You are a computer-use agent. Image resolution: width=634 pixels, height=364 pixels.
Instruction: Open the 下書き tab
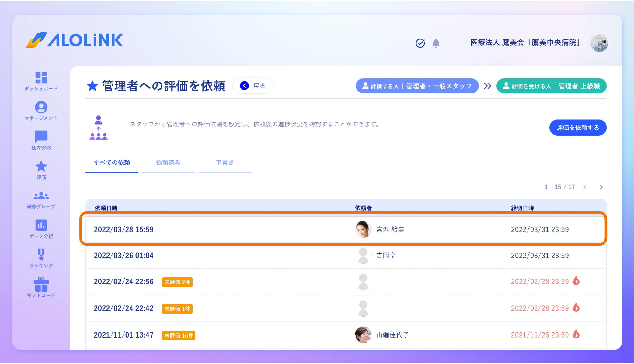pyautogui.click(x=225, y=163)
